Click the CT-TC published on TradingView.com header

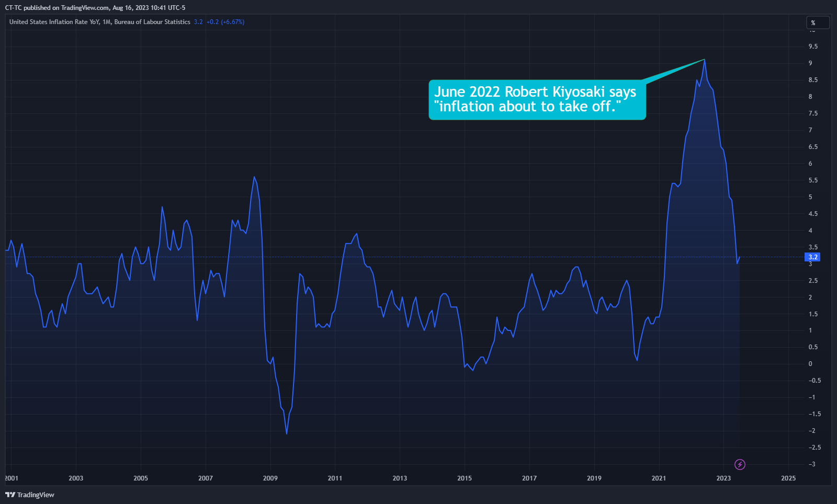[x=95, y=8]
